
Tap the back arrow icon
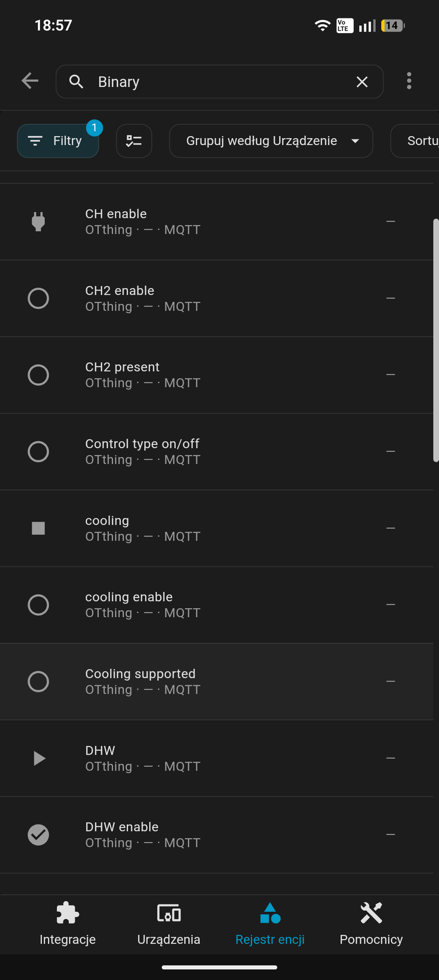(30, 81)
